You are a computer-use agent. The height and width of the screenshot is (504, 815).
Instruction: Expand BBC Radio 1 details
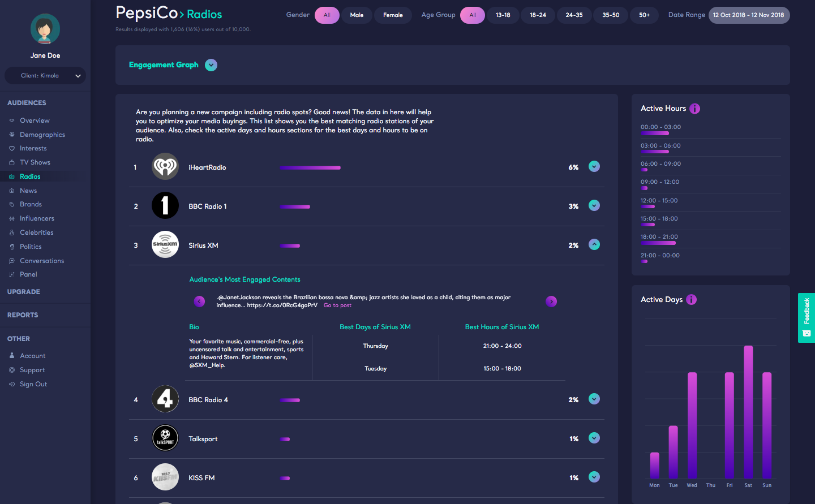point(594,205)
